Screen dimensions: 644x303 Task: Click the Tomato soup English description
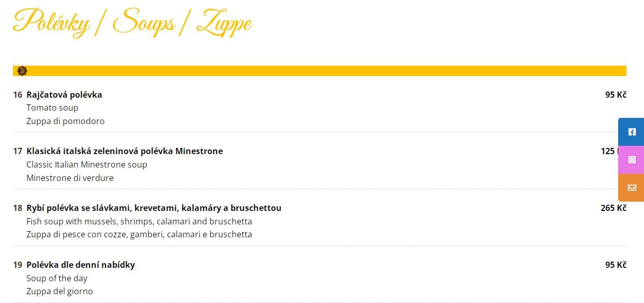(52, 108)
